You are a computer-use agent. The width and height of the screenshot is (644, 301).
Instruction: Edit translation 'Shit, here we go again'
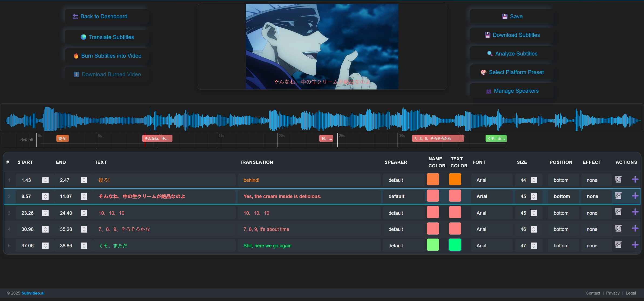309,246
